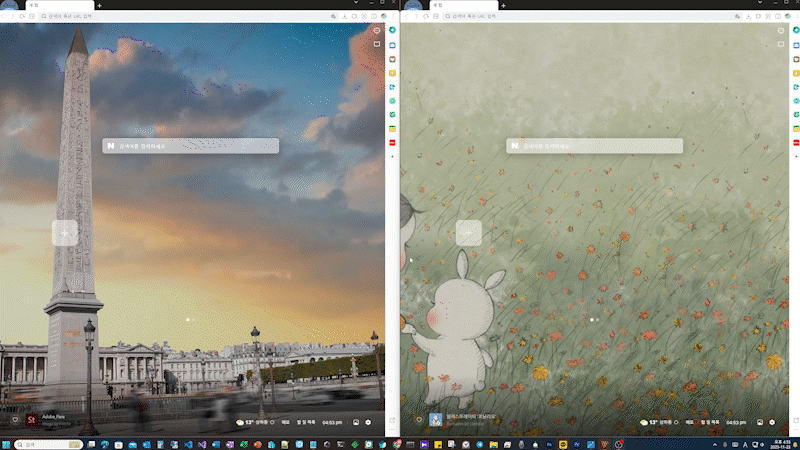800x450 pixels.
Task: Open tab list dropdown arrow in right window
Action: [760, 3]
